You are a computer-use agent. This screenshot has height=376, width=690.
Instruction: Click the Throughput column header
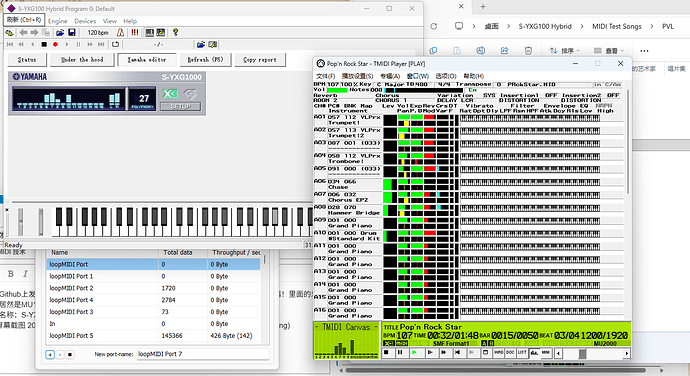coord(235,253)
